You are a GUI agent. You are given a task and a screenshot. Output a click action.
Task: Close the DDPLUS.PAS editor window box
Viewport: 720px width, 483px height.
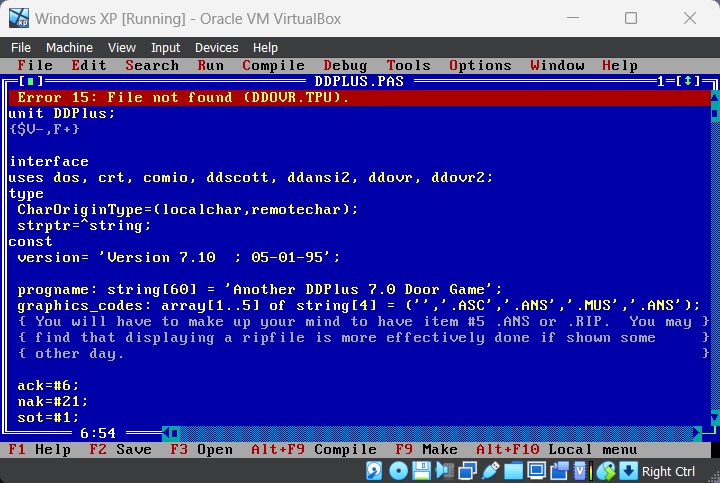pos(31,81)
